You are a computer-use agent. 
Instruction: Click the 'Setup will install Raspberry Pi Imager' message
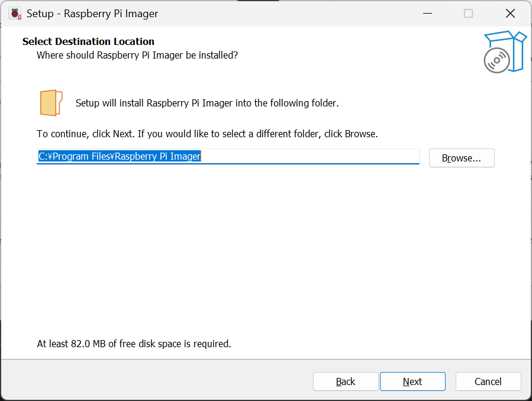click(x=207, y=103)
